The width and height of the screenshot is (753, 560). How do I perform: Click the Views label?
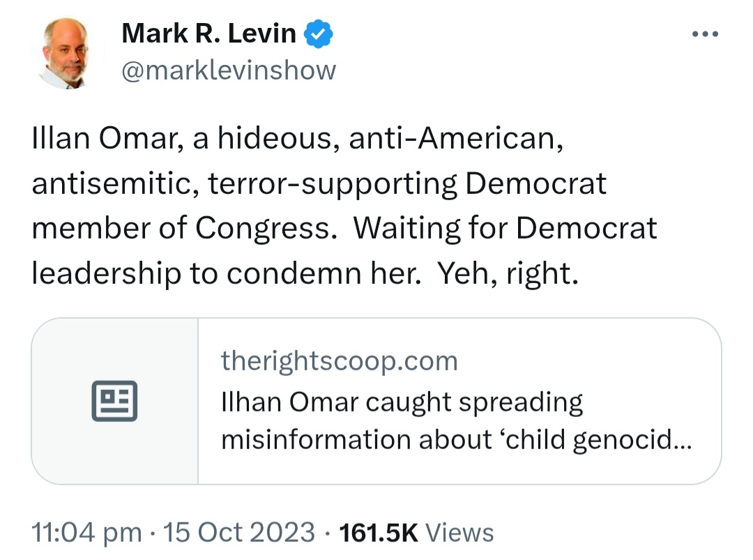459,533
